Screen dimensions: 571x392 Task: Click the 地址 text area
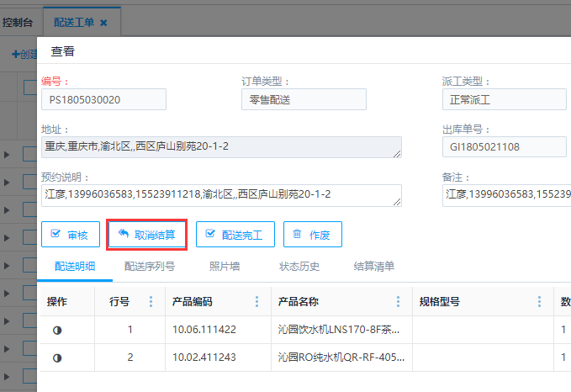[x=221, y=147]
